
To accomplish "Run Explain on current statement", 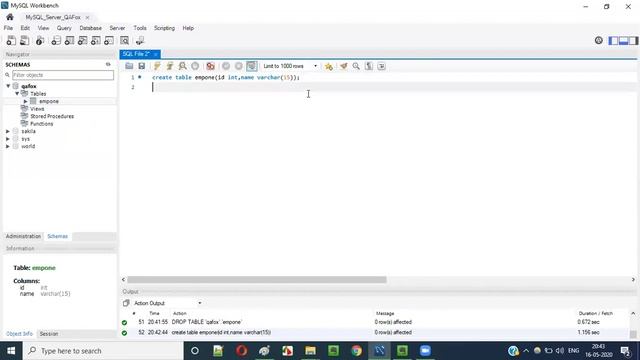I will pyautogui.click(x=182, y=66).
